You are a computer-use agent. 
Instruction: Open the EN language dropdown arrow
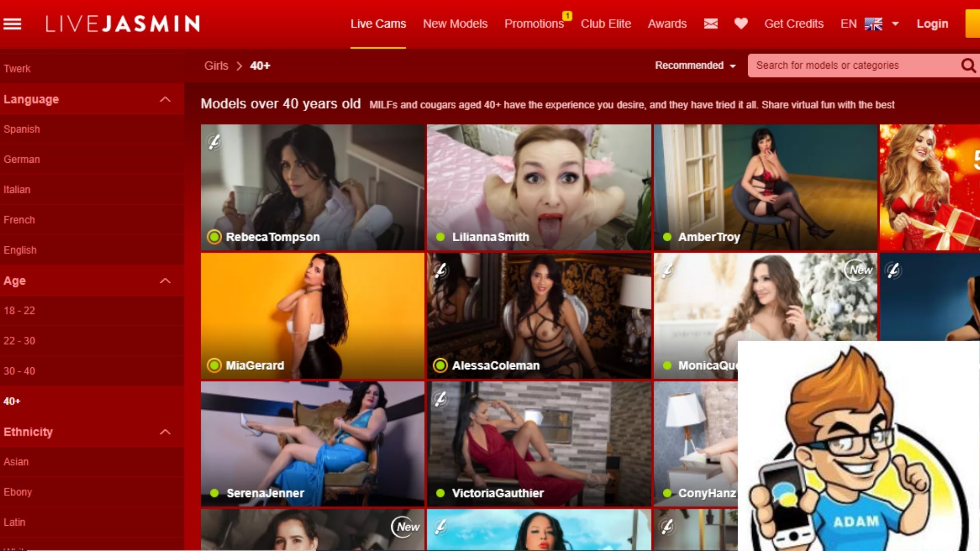coord(895,24)
